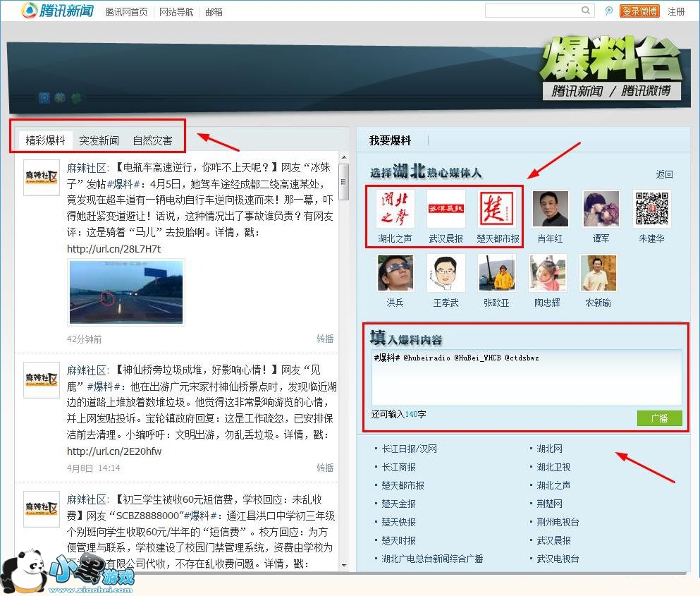The image size is (700, 596).
Task: Open the 楚天时报 media link
Action: pos(399,540)
